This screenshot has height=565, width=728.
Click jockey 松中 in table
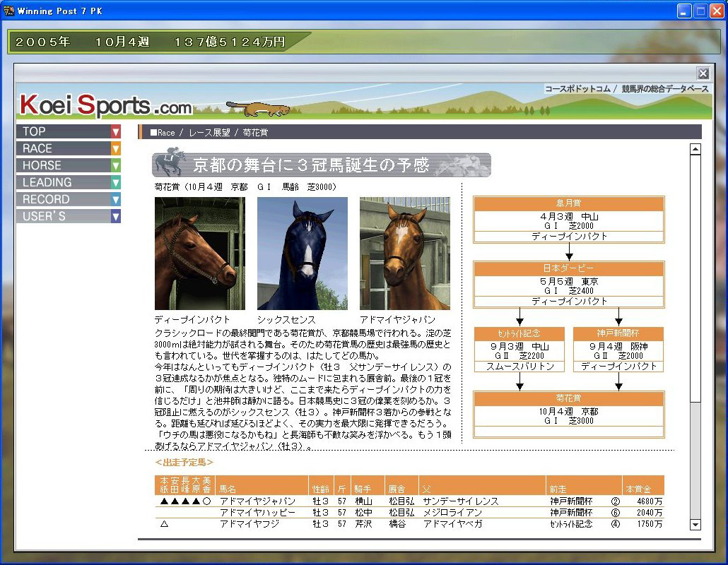tap(363, 513)
